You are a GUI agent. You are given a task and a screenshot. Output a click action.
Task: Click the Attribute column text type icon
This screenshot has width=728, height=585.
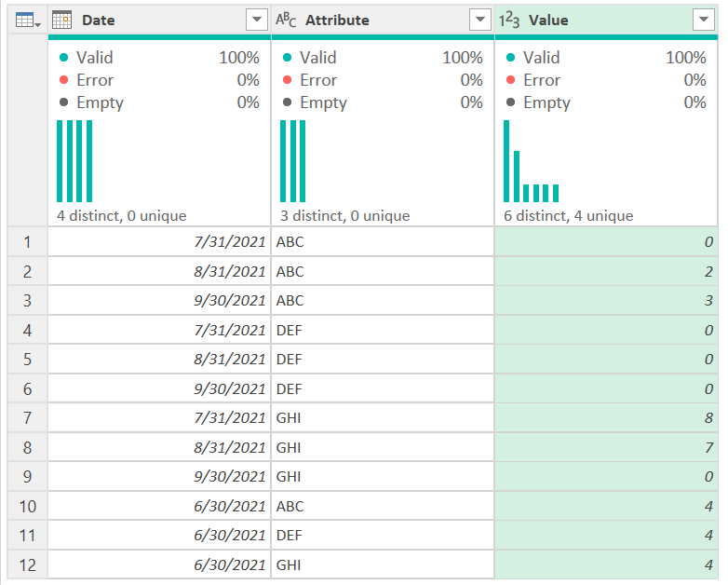coord(286,20)
